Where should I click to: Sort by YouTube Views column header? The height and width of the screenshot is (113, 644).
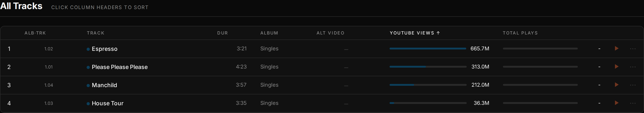[x=415, y=33]
